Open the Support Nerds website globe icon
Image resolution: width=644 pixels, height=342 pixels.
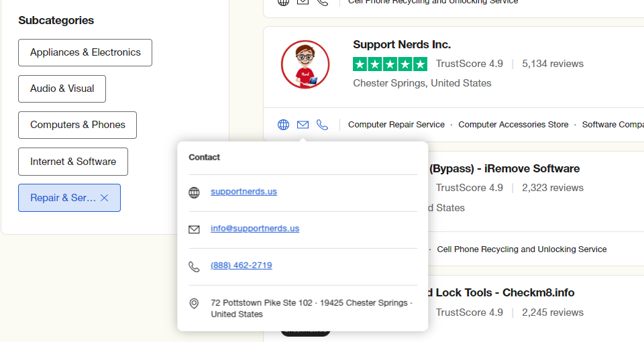283,125
